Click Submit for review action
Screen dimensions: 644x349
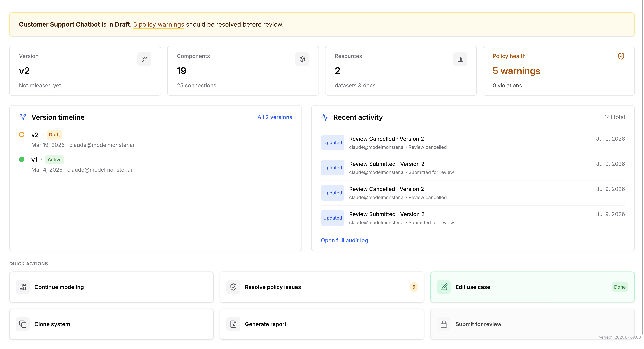533,324
